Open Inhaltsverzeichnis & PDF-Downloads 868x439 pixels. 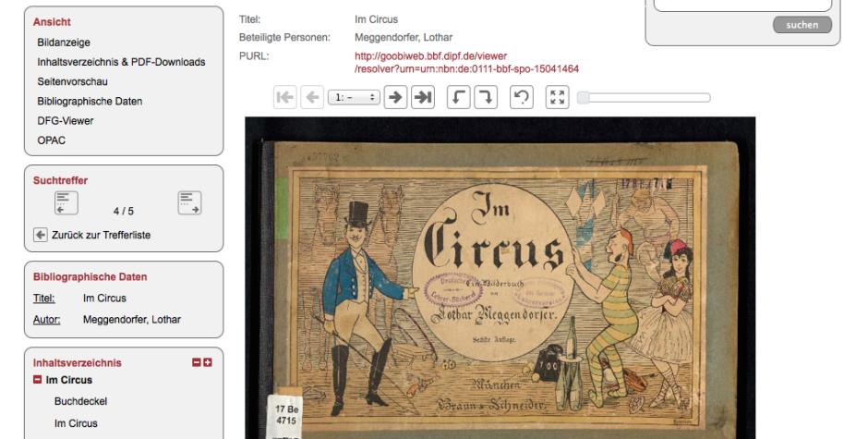pos(121,62)
